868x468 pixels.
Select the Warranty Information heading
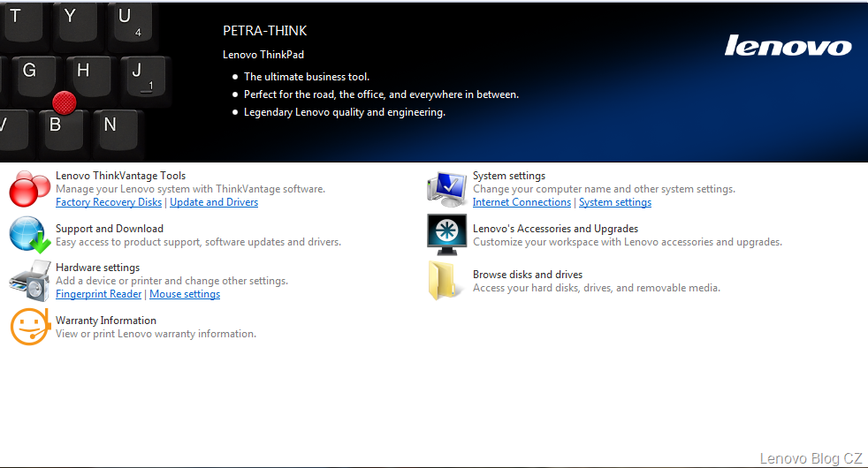tap(106, 321)
